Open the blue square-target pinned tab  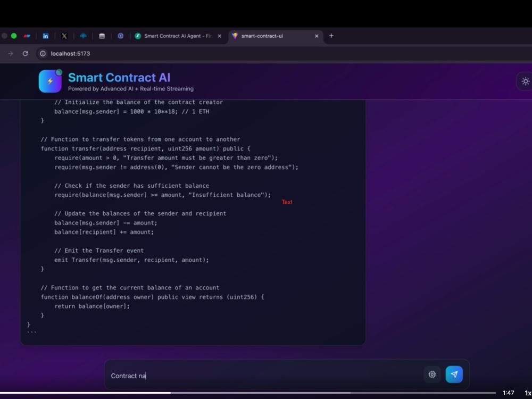[x=120, y=36]
